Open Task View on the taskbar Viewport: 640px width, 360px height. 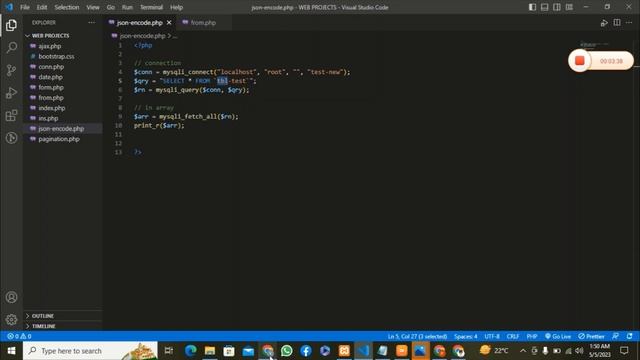click(x=168, y=351)
